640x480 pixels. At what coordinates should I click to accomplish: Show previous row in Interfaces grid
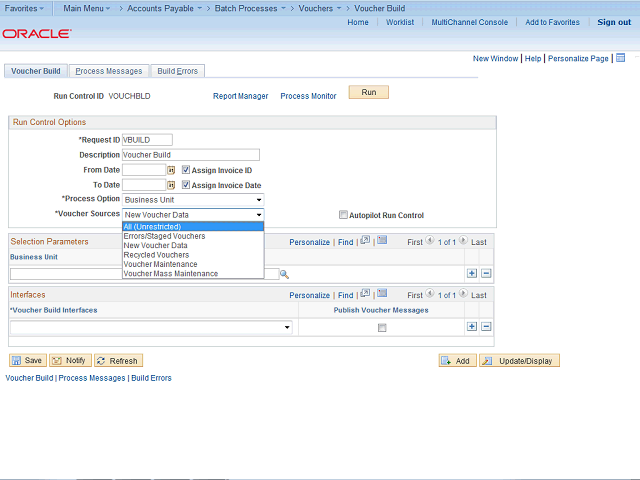pyautogui.click(x=430, y=293)
